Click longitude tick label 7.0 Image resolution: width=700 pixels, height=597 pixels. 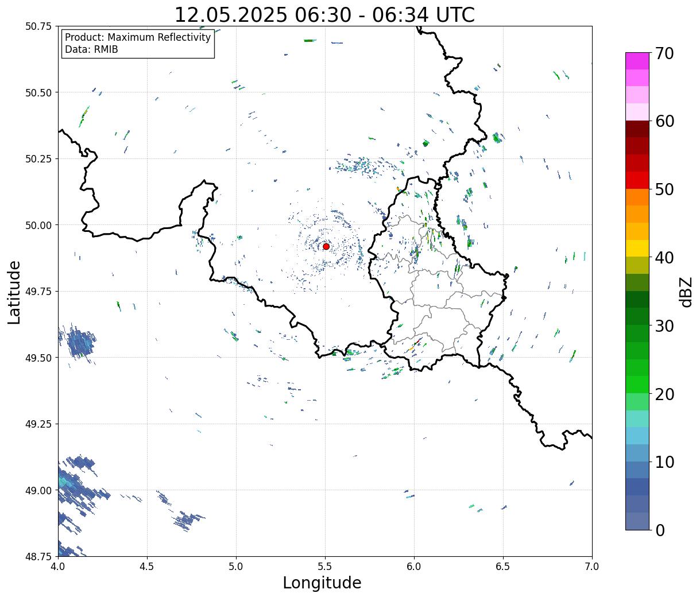592,567
